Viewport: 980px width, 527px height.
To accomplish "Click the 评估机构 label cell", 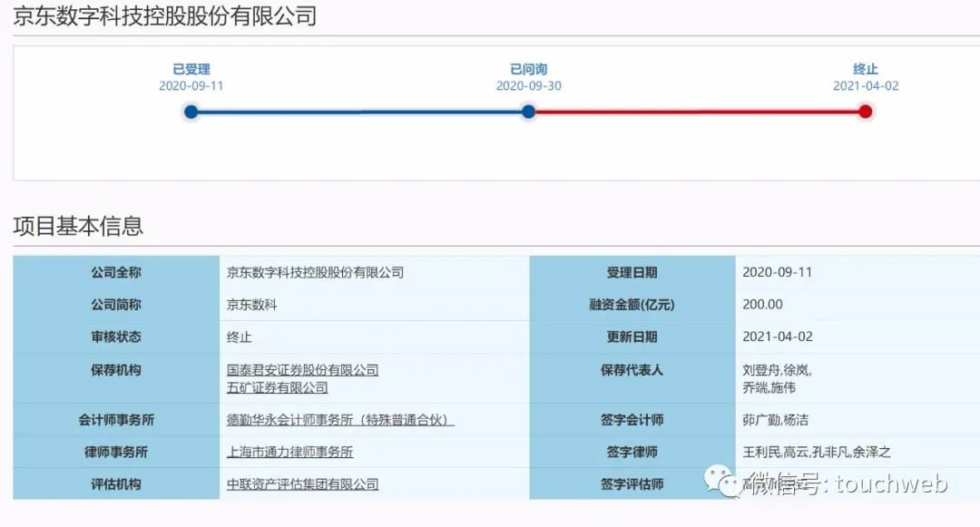I will click(x=116, y=484).
